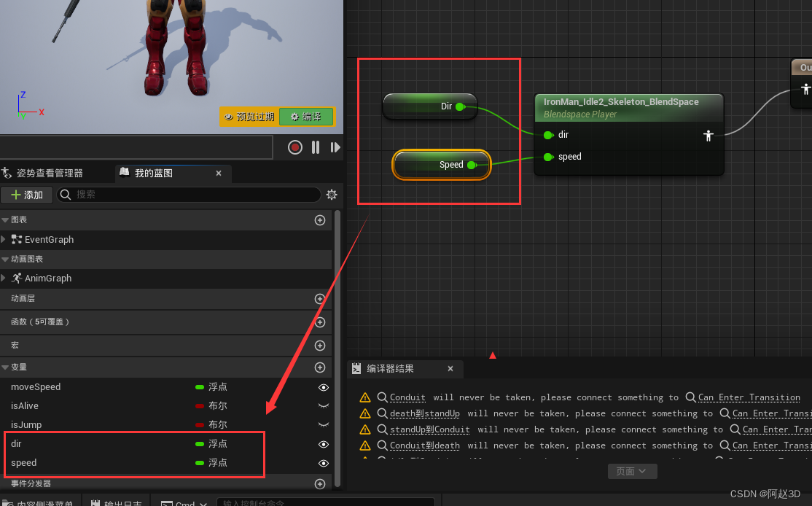
Task: Select the Dir variable node
Action: (x=430, y=106)
